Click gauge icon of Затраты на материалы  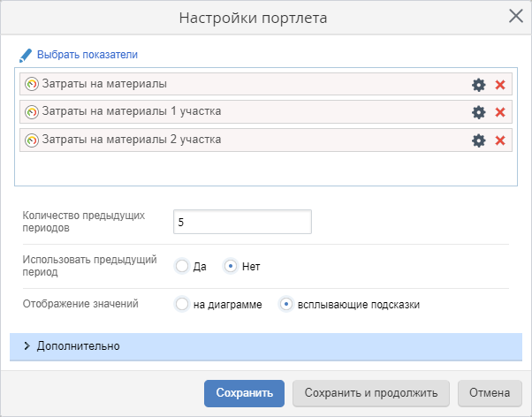tap(32, 85)
